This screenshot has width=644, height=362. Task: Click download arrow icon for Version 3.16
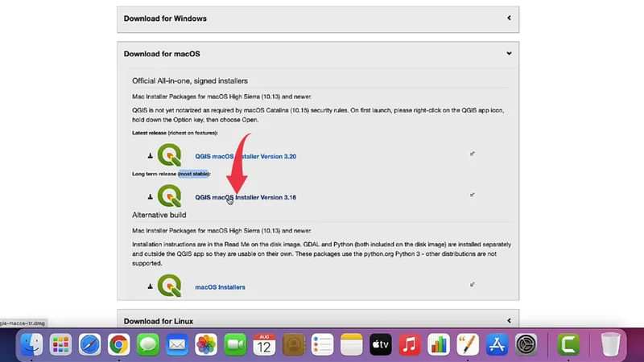tap(150, 197)
